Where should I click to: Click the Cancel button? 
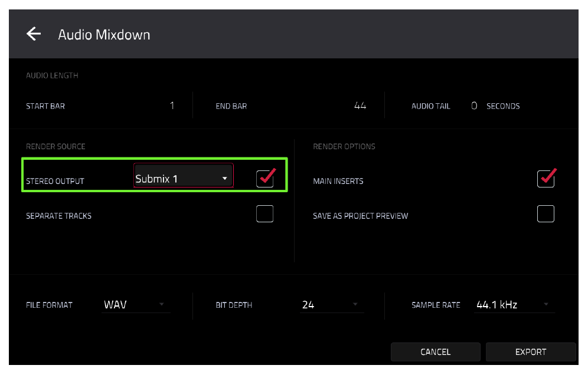point(435,352)
